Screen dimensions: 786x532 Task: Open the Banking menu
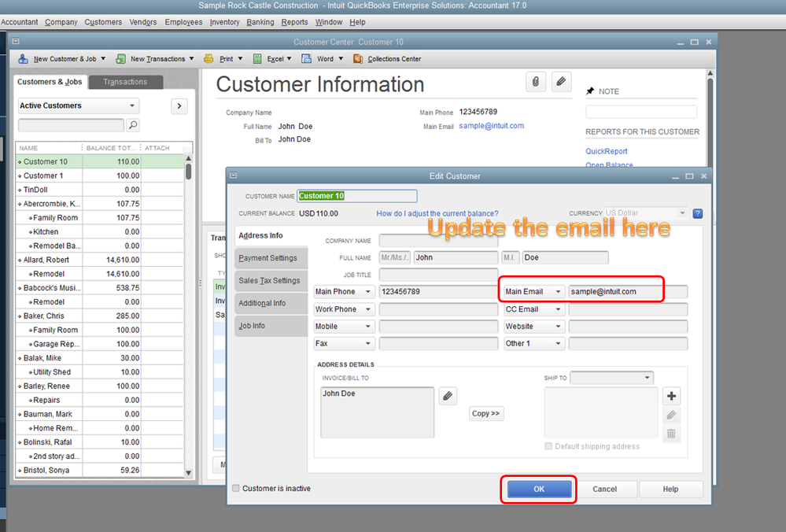260,22
